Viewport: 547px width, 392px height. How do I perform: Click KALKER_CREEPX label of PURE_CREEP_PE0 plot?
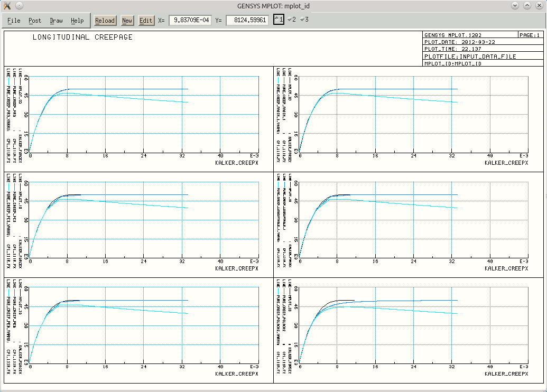(x=237, y=374)
